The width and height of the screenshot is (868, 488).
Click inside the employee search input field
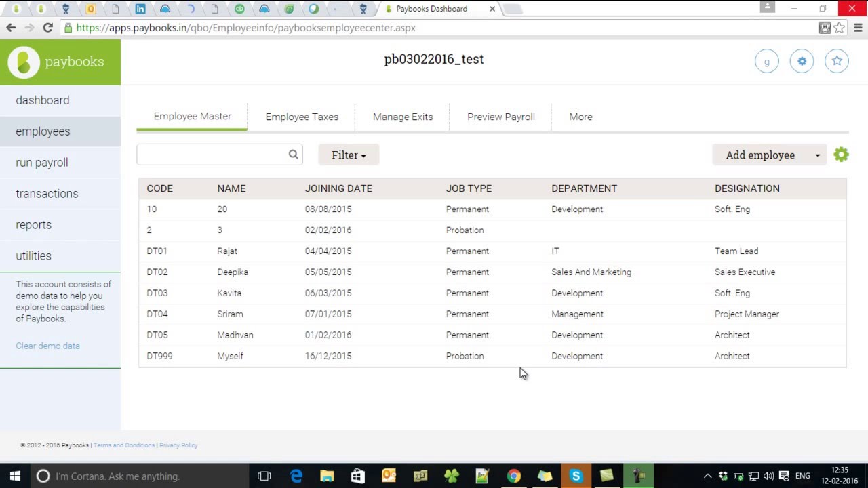pos(210,154)
